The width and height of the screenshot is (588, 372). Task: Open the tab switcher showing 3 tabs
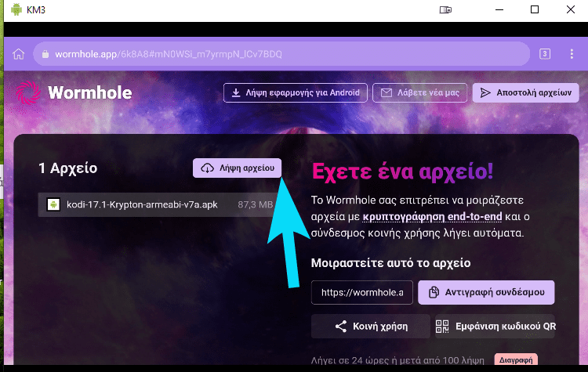coord(545,54)
